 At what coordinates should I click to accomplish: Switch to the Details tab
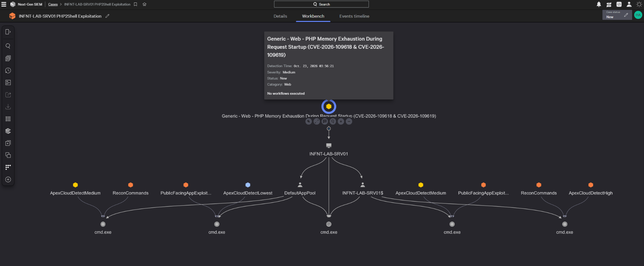pyautogui.click(x=280, y=16)
